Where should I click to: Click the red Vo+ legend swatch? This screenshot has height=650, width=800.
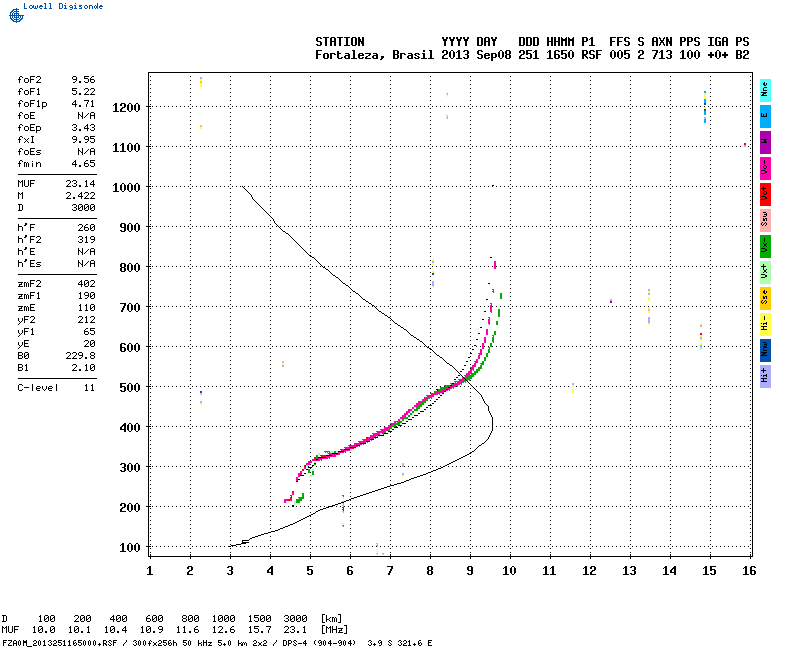pyautogui.click(x=765, y=193)
